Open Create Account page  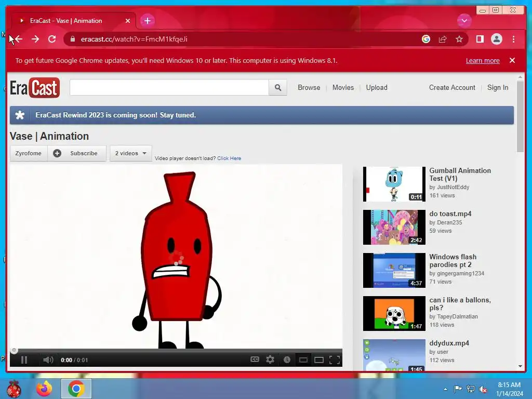452,87
